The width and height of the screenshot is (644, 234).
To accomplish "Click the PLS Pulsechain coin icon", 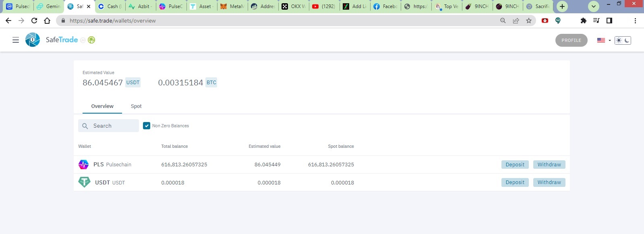I will 83,164.
